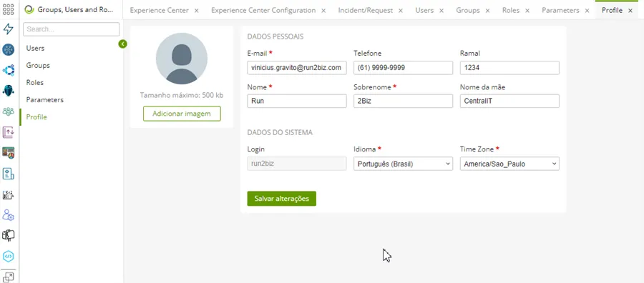
Task: Edit the E-mail field
Action: (296, 68)
